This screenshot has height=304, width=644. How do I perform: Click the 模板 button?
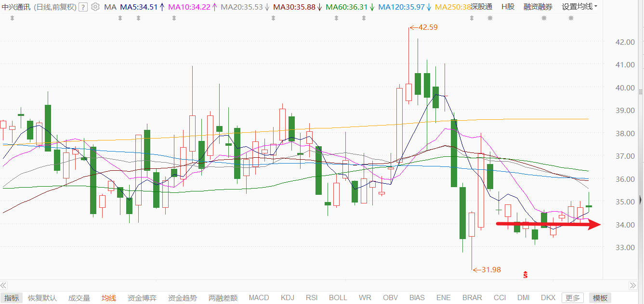coord(600,298)
